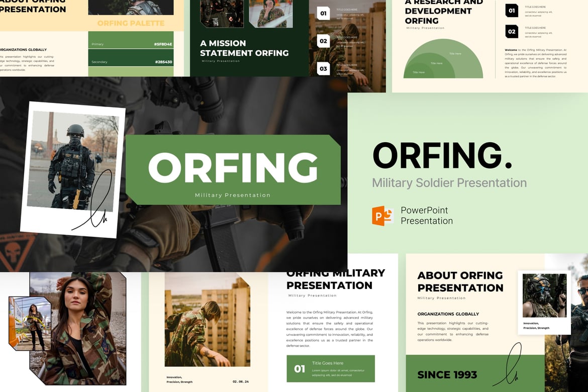Click ORGANIZATIONS GLOBALLY on the top left slide

(x=23, y=50)
